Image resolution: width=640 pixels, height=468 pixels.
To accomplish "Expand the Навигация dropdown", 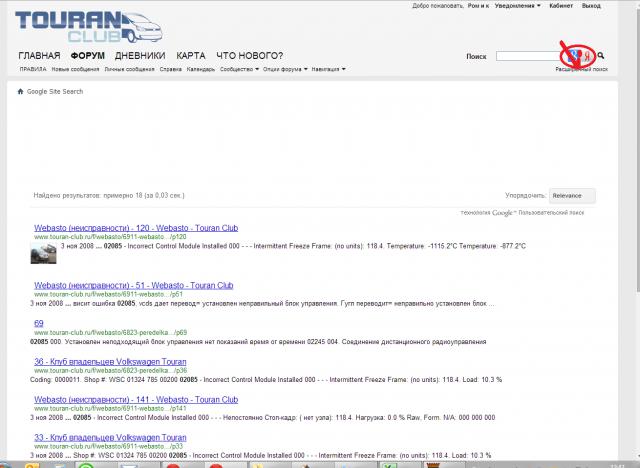I will 328,69.
